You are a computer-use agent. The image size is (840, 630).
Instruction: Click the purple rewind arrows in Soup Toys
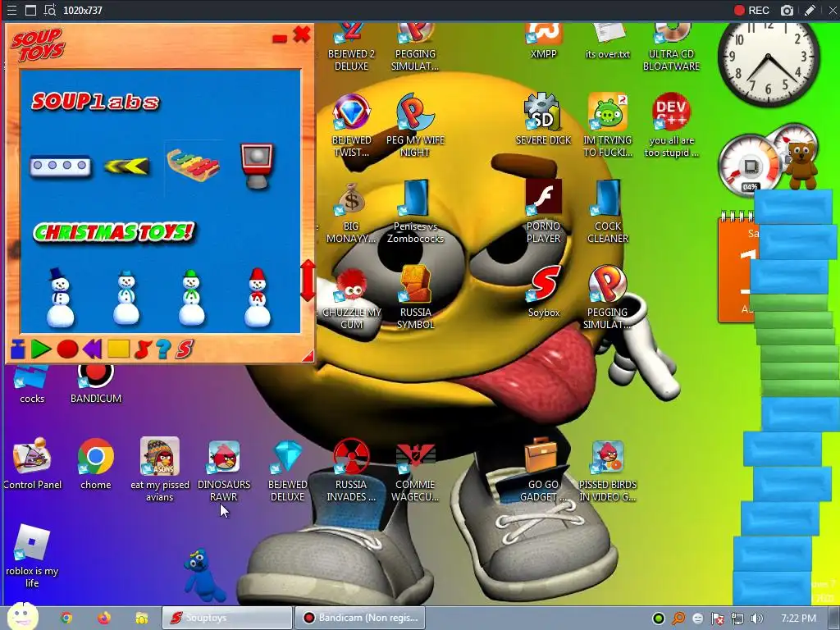(92, 349)
